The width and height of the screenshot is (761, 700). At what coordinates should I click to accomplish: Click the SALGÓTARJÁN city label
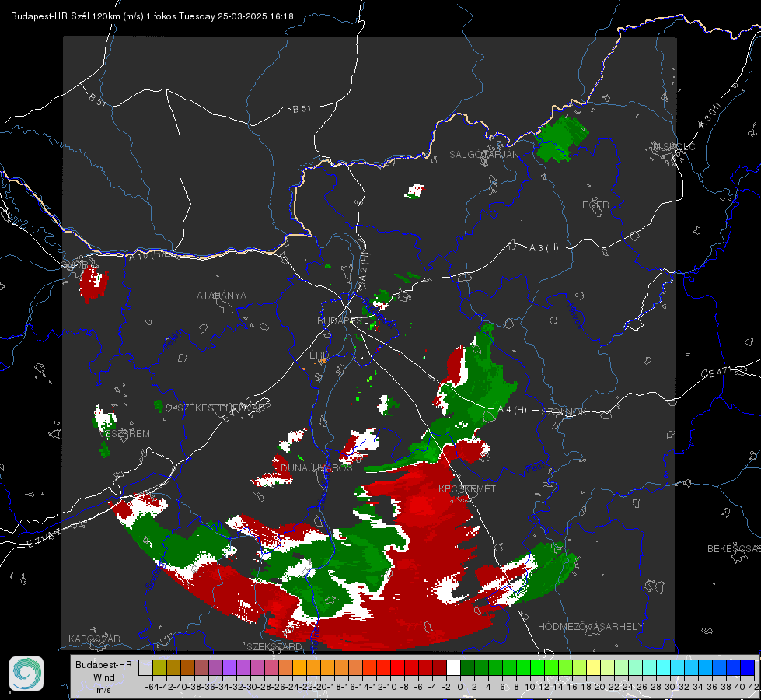(x=483, y=155)
